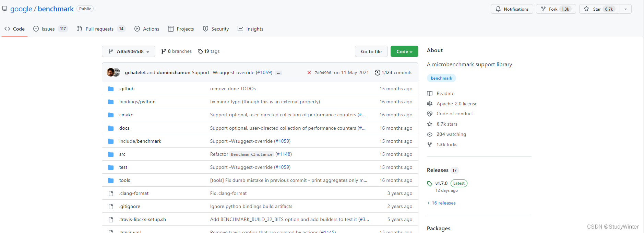Click the 14 pull requests counter badge
Screen dimensions: 644x233
[121, 29]
